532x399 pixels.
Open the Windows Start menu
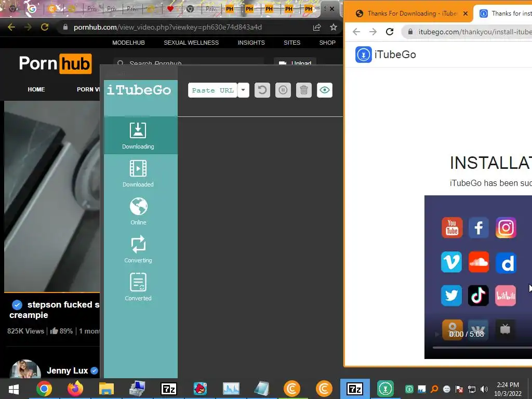[x=14, y=389]
